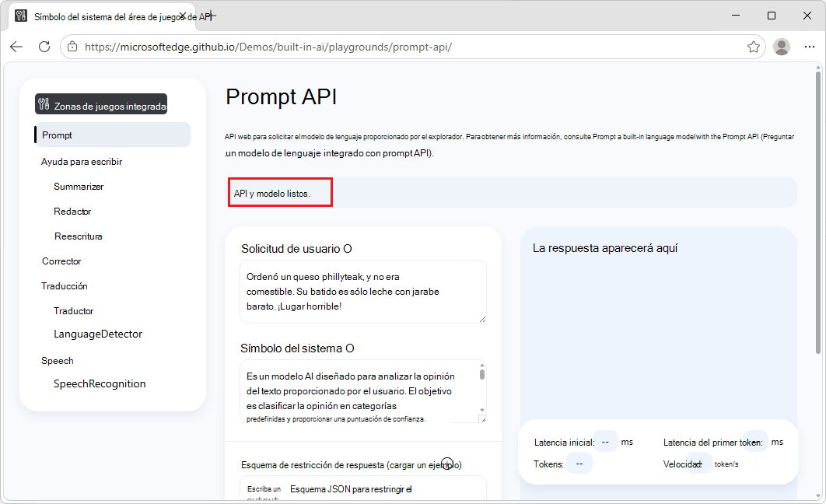Screen dimensions: 826x504
Task: Click the Solicitud de usuario text box
Action: 363,292
